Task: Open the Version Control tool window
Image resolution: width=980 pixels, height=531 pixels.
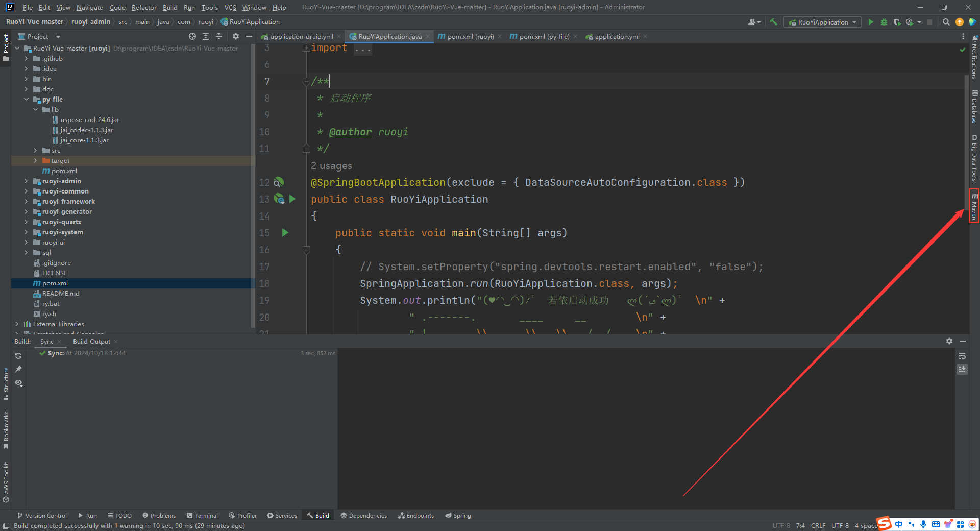Action: point(42,516)
